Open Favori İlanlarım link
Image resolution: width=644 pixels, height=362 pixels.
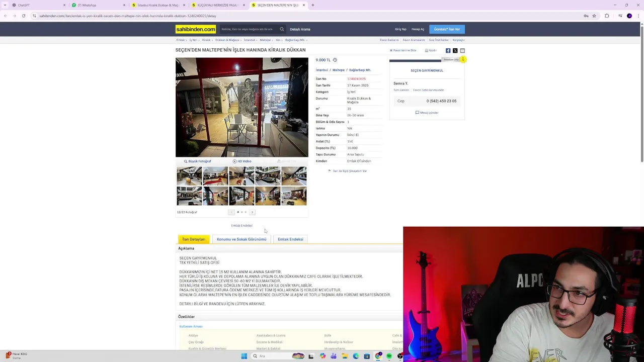click(x=389, y=40)
